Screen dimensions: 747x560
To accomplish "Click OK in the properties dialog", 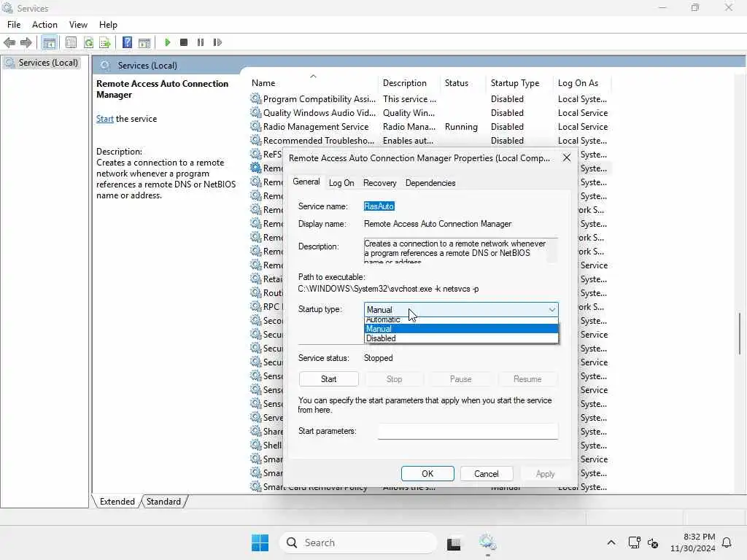I will (427, 474).
